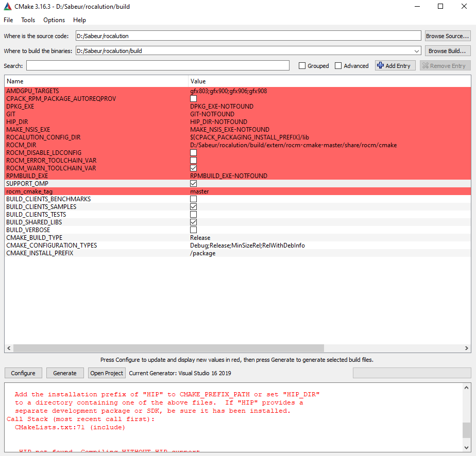
Task: Expand the build binaries path dropdown
Action: pyautogui.click(x=417, y=51)
